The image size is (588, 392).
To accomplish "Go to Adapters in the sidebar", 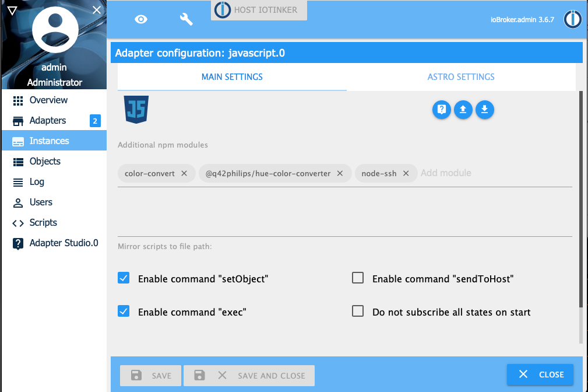I will click(x=54, y=121).
